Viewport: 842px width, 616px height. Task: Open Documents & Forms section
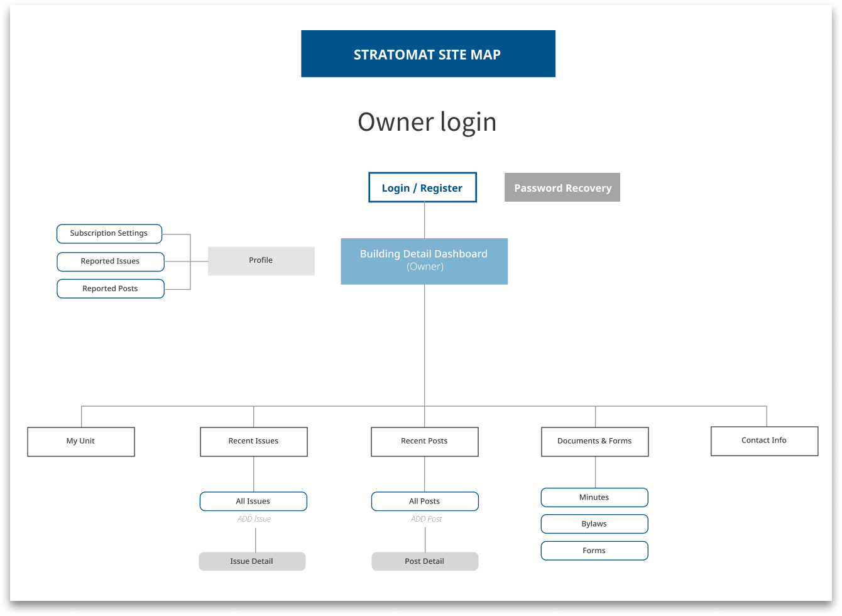594,441
